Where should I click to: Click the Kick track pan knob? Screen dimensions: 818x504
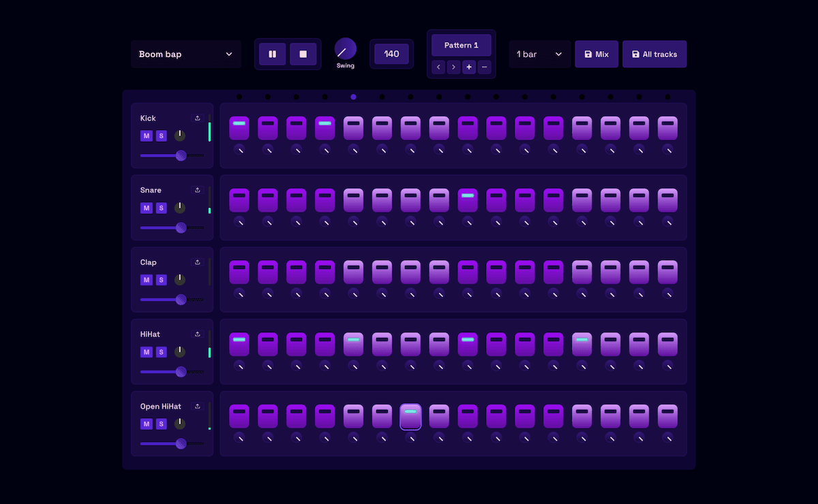(179, 136)
